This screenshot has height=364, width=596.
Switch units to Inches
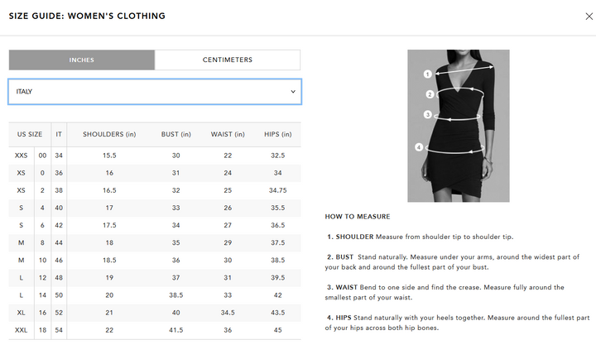pyautogui.click(x=81, y=60)
